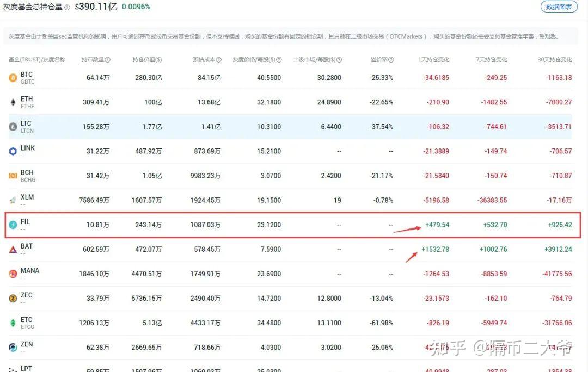Click the LINK Chainlink logo icon
Screen dimensions: 588x372
[x=13, y=151]
